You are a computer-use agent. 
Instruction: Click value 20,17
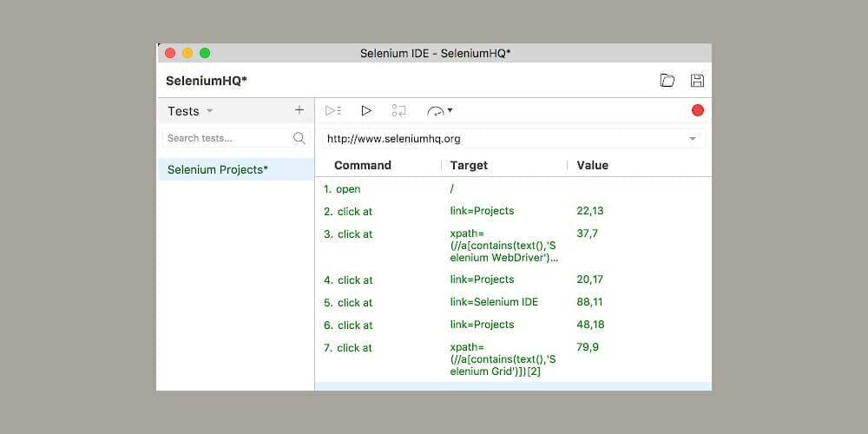pos(590,279)
